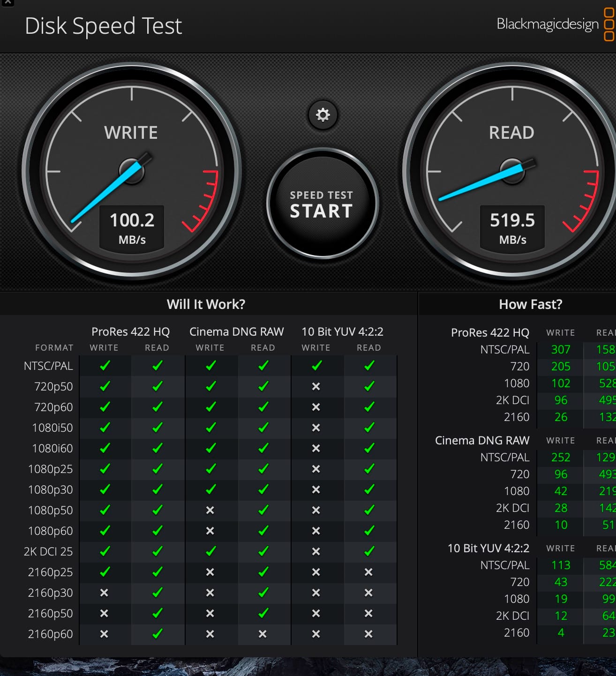The height and width of the screenshot is (676, 616).
Task: Click checkmark for 2160p50 Cinema DNG RAW read
Action: 263,613
